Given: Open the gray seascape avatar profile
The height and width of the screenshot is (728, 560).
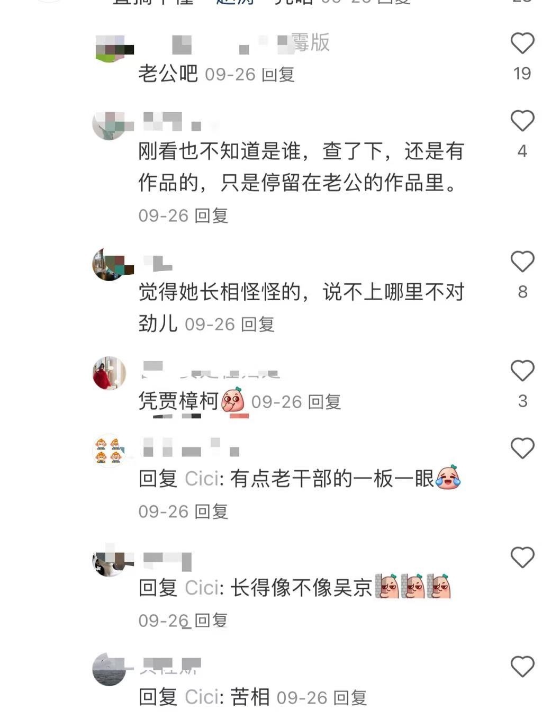Looking at the screenshot, I should point(110,669).
